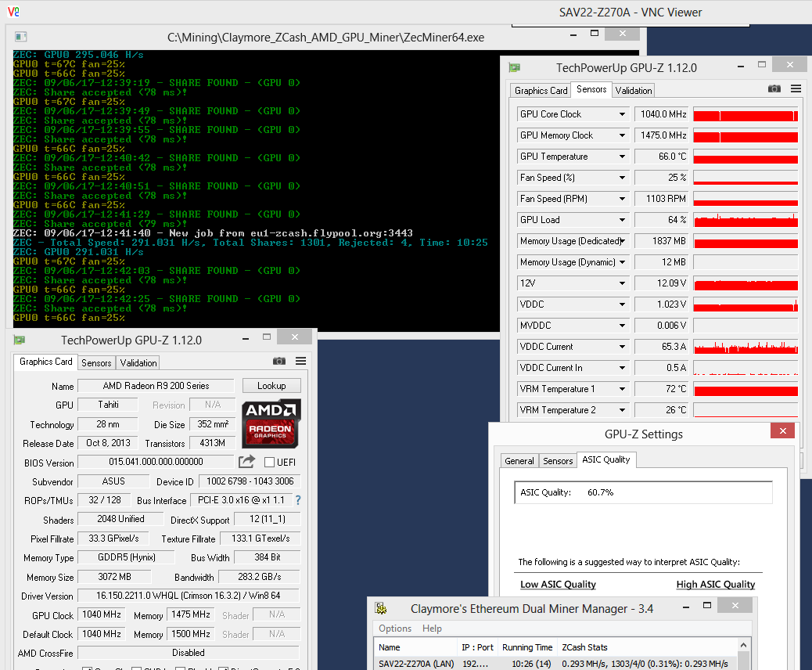
Task: Click camera icon in GPU-Z Graphics Card window
Action: click(x=279, y=361)
